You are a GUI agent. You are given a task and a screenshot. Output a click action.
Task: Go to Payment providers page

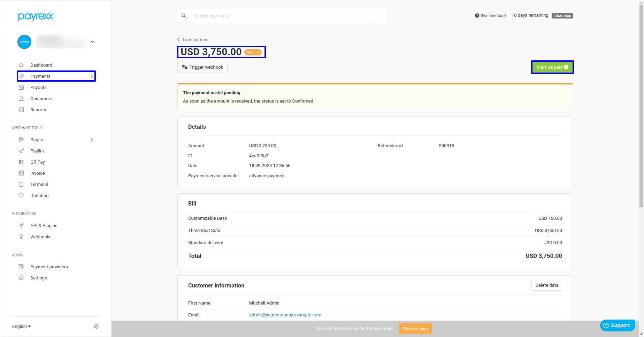(49, 267)
